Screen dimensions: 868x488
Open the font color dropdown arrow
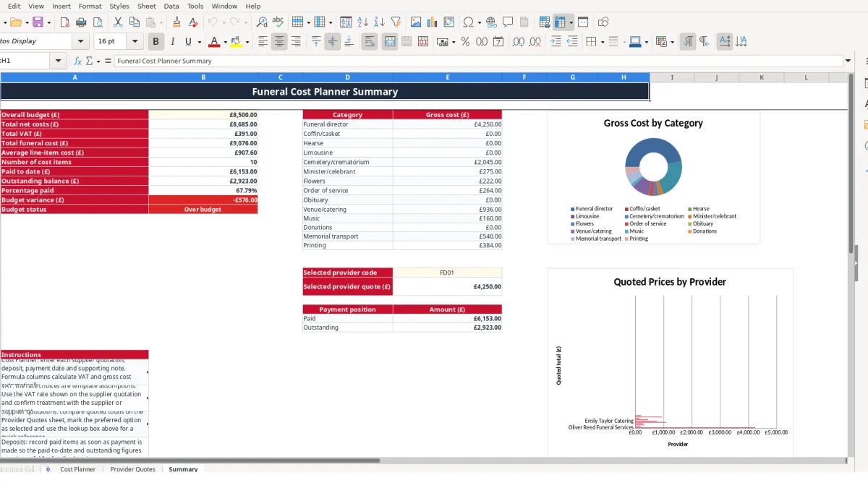click(x=225, y=42)
